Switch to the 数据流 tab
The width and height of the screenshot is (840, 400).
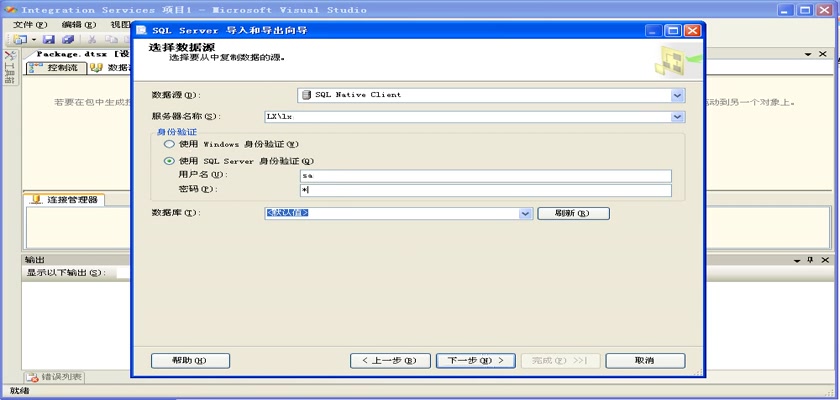click(x=110, y=68)
